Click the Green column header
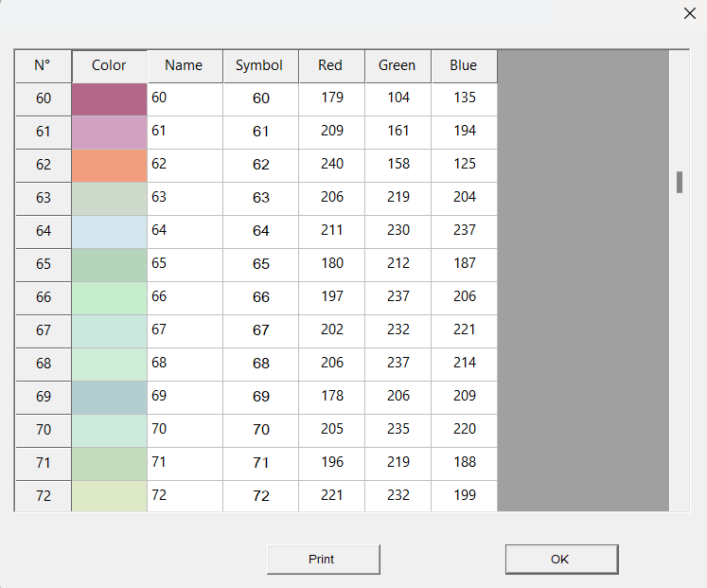 pos(398,66)
